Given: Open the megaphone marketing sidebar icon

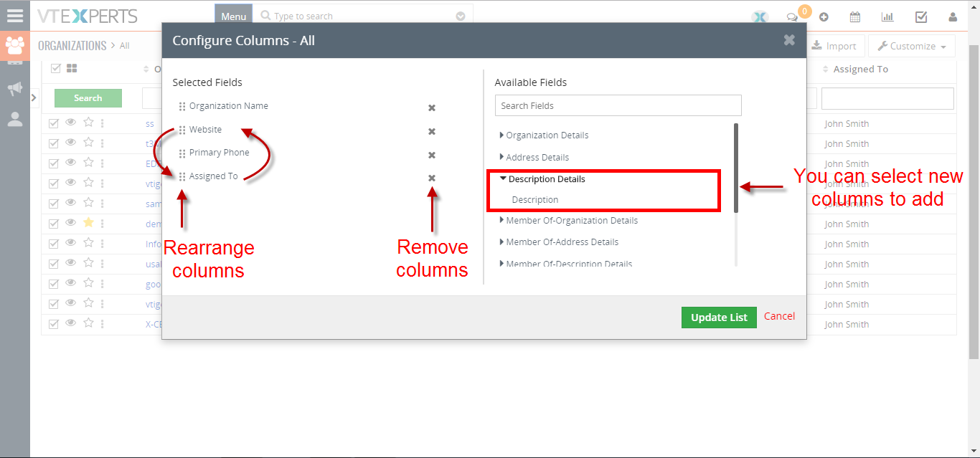Looking at the screenshot, I should point(14,89).
